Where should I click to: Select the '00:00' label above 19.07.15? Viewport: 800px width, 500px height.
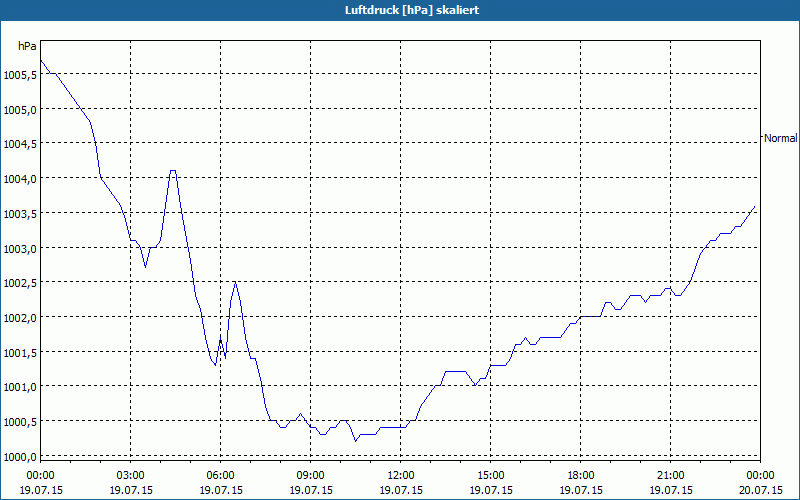click(x=41, y=476)
